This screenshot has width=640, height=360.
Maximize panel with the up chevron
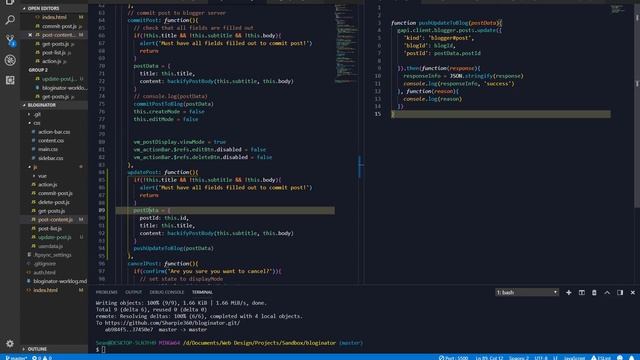[607, 292]
